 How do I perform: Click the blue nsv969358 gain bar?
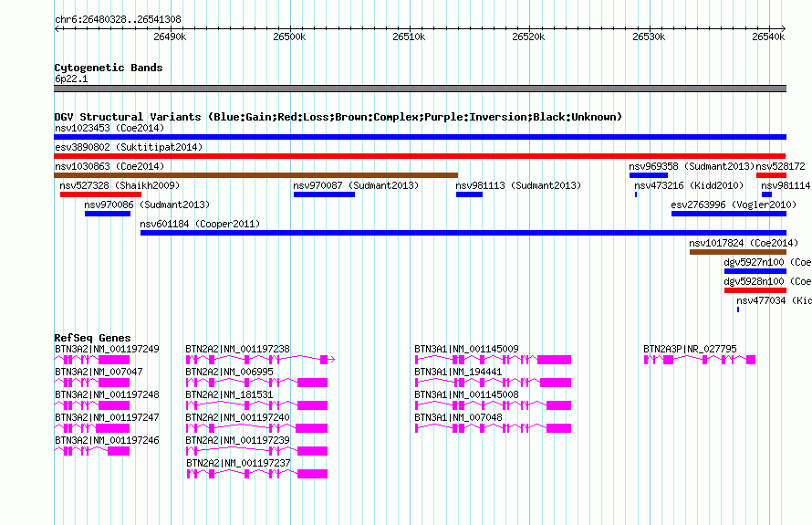649,175
